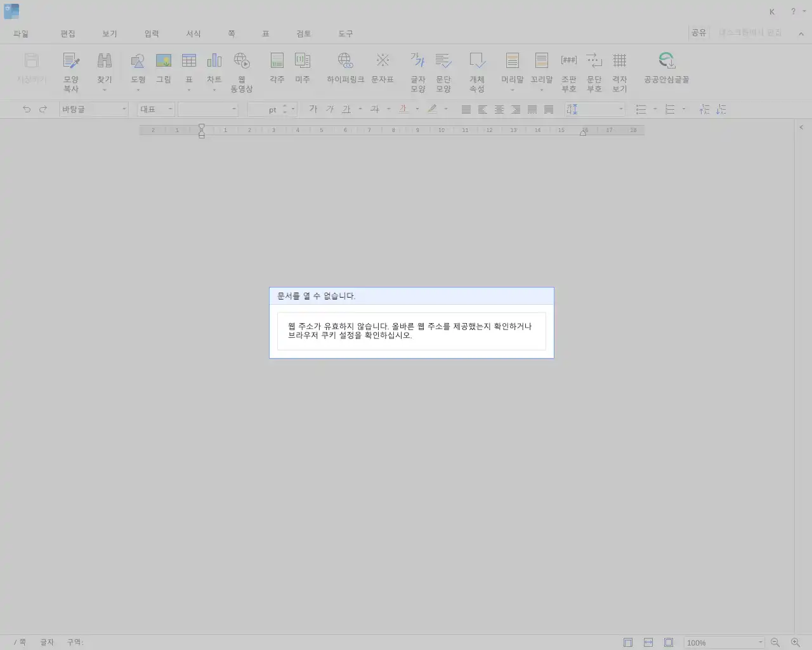Expand the underline style dropdown arrow
The width and height of the screenshot is (812, 650).
[360, 109]
